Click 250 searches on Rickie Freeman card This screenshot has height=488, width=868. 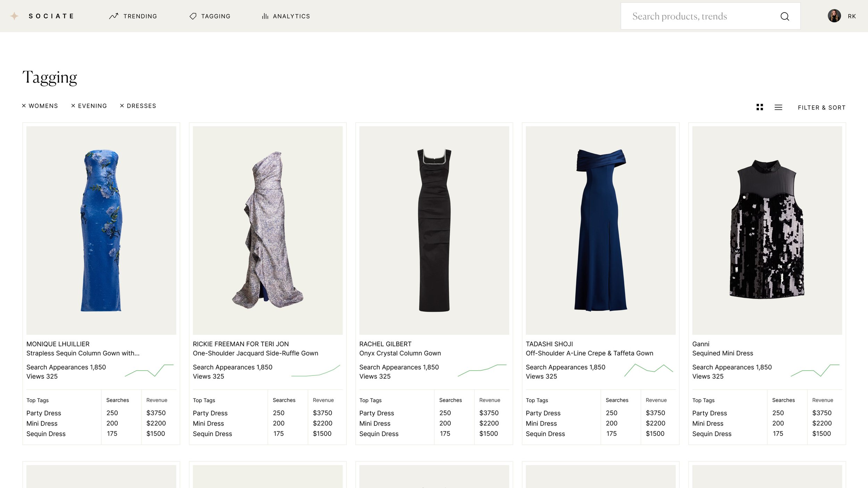[x=278, y=413]
